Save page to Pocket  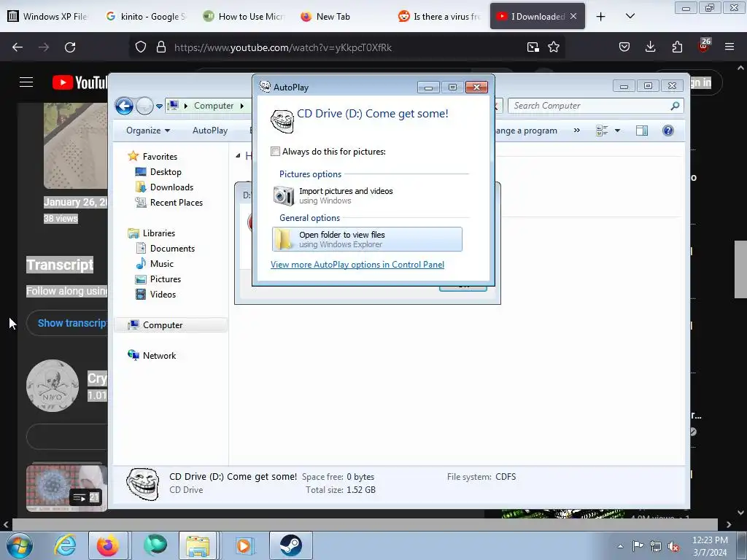tap(624, 47)
